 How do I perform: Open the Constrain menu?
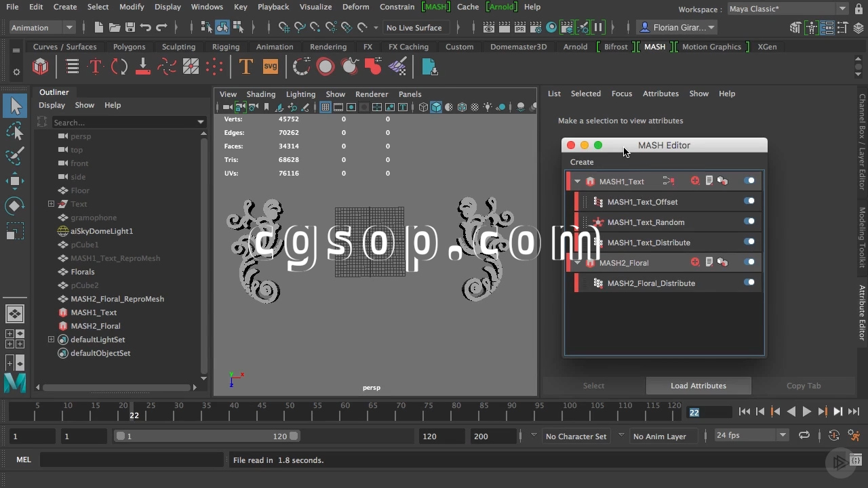(x=397, y=7)
